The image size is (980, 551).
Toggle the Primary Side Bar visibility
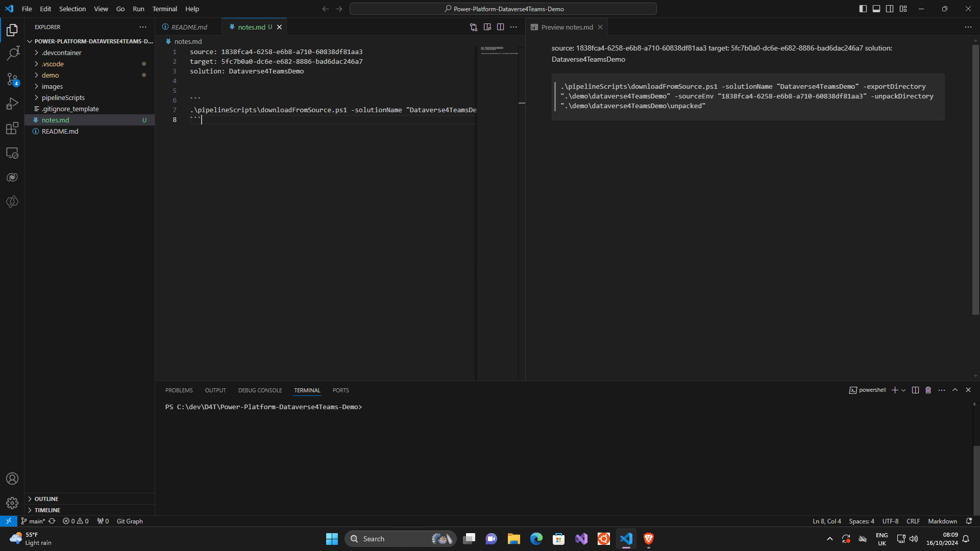click(x=863, y=9)
